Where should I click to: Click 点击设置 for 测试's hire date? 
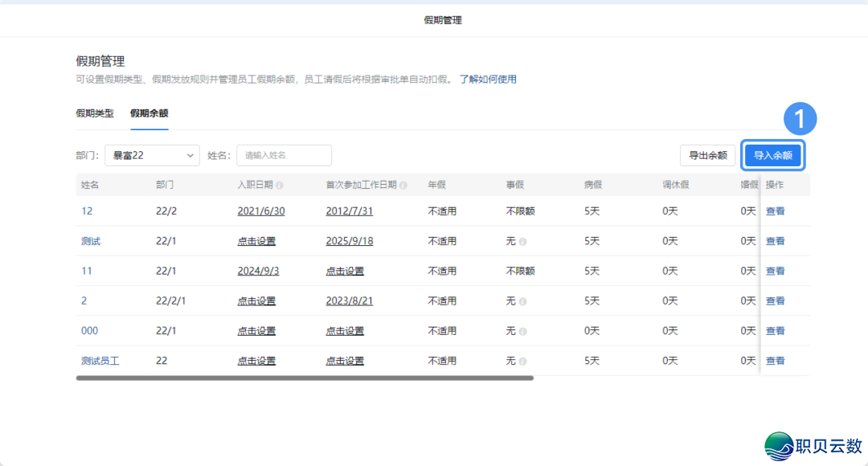pyautogui.click(x=257, y=241)
